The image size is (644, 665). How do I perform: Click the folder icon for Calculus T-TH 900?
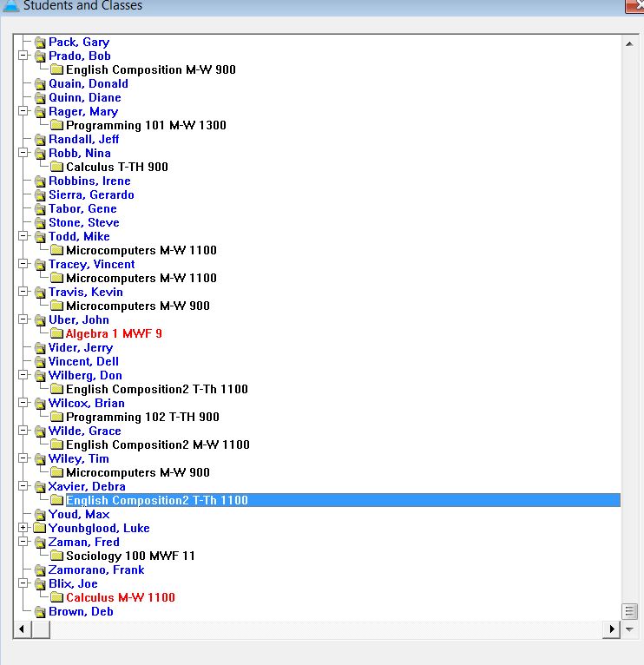tap(57, 168)
